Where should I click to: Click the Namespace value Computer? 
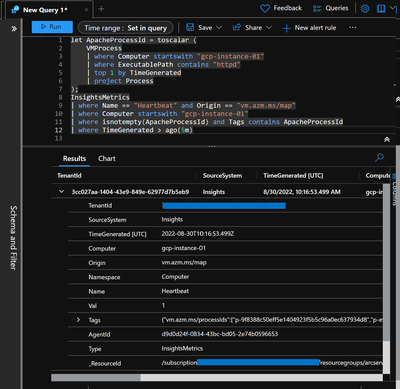pyautogui.click(x=175, y=277)
